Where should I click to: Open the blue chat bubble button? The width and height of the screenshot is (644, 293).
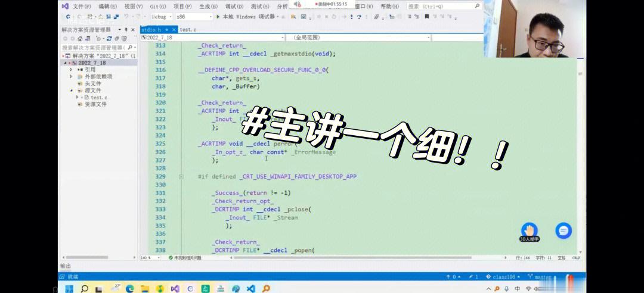[x=563, y=230]
